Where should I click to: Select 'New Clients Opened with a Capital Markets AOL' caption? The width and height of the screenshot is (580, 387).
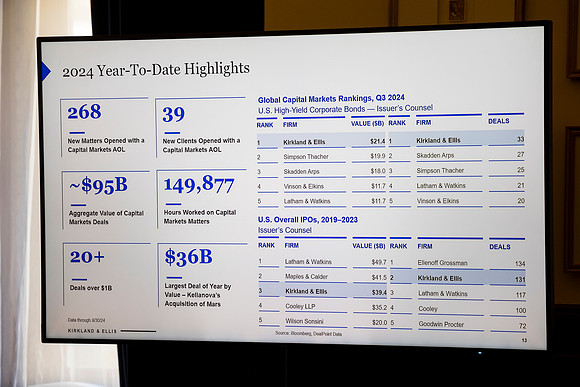coord(201,145)
